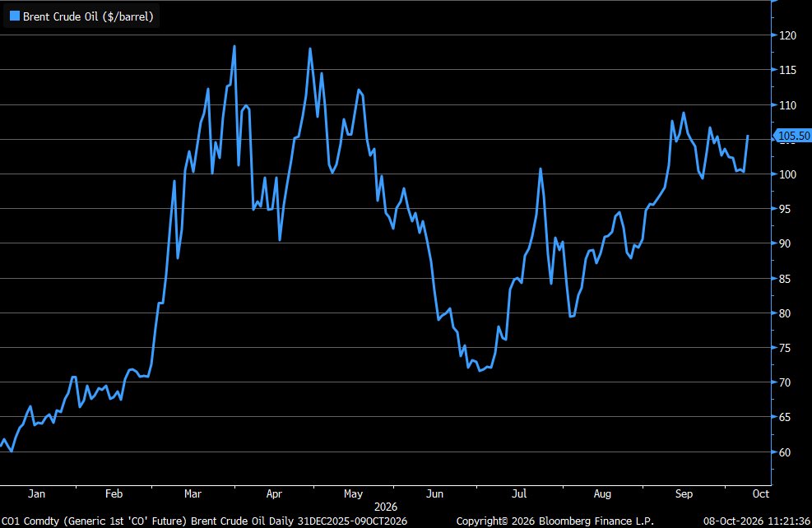The image size is (812, 528).
Task: Click the 115 y-axis label
Action: [787, 70]
